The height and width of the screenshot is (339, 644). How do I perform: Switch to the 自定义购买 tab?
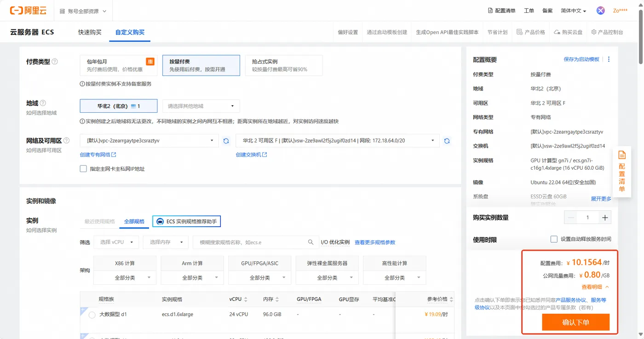130,32
